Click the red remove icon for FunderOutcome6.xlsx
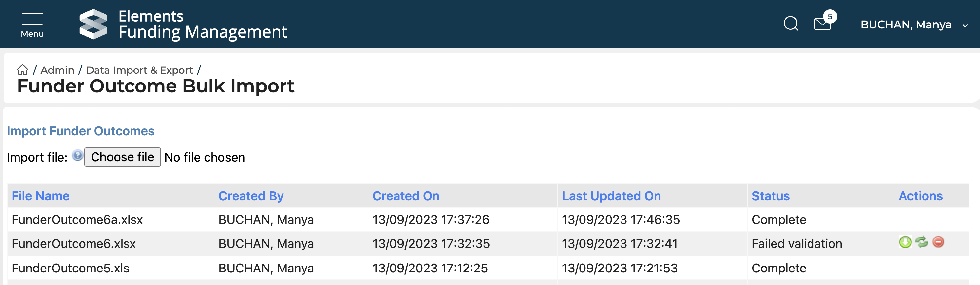Viewport: 980px width, 285px height. pyautogui.click(x=938, y=242)
